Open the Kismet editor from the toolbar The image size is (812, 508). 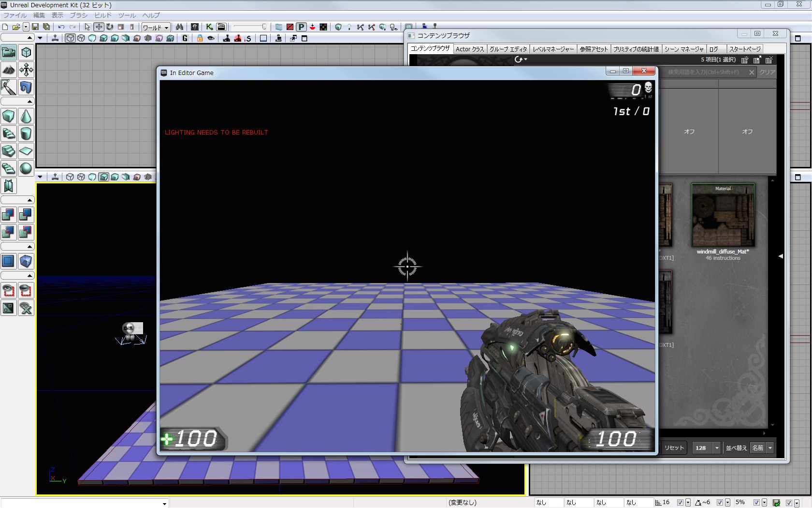click(x=209, y=27)
